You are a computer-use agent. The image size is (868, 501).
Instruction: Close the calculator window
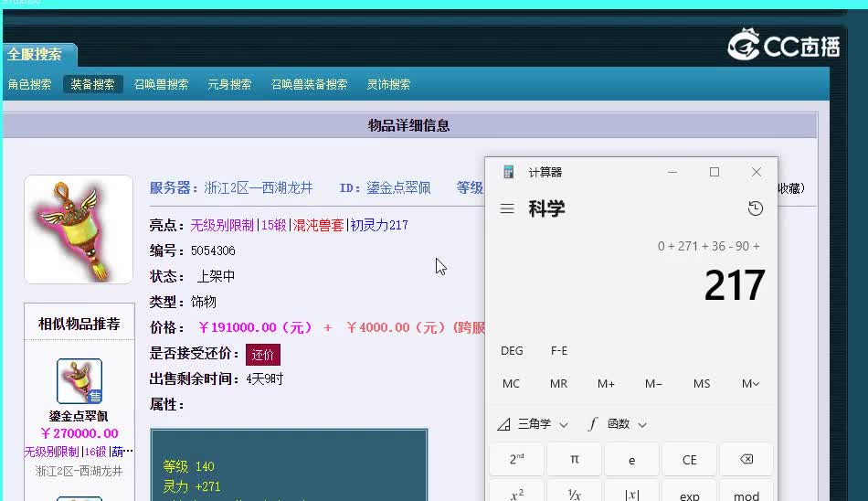[x=757, y=173]
